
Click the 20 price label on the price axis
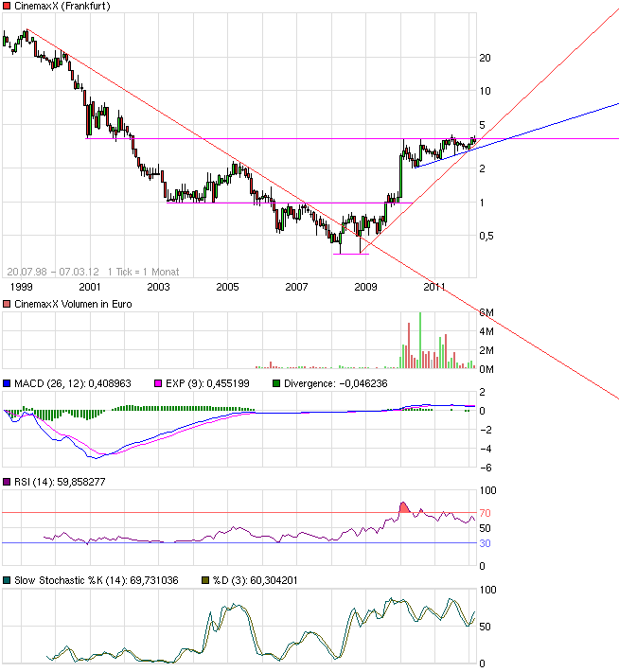pos(486,58)
